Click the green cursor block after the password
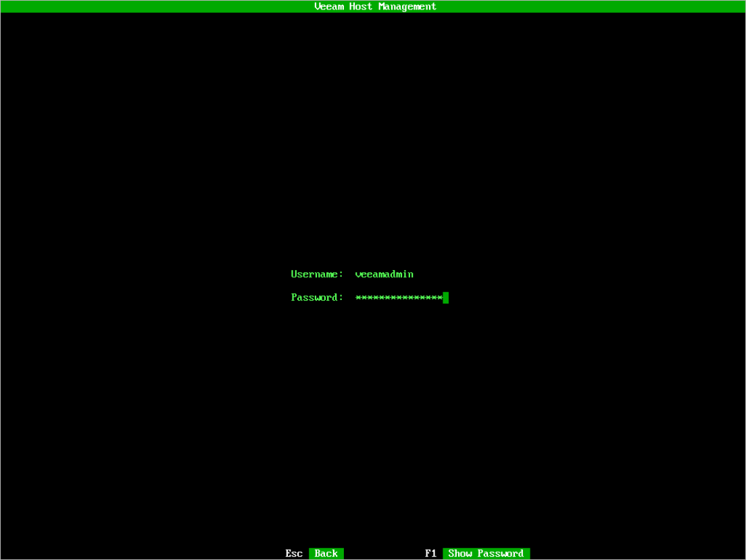This screenshot has height=560, width=746. pos(446,298)
